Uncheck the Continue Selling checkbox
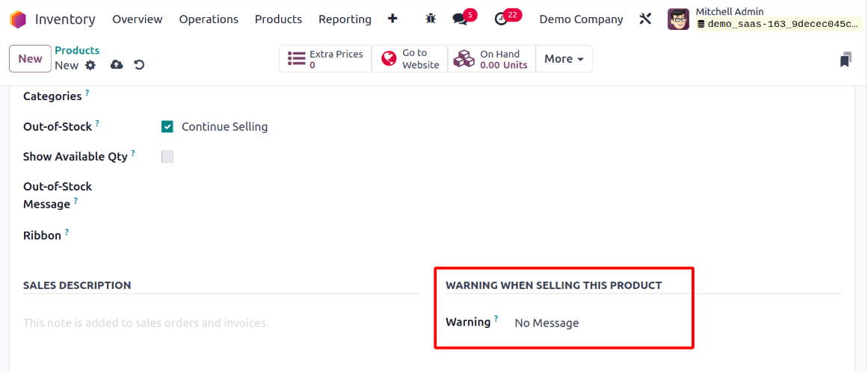The image size is (868, 372). click(167, 127)
